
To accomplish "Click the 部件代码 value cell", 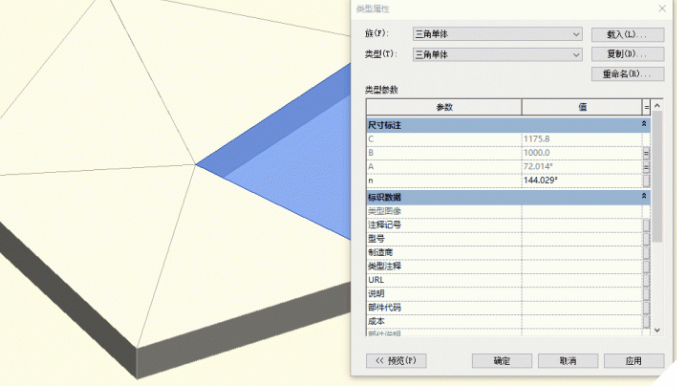I will (582, 308).
